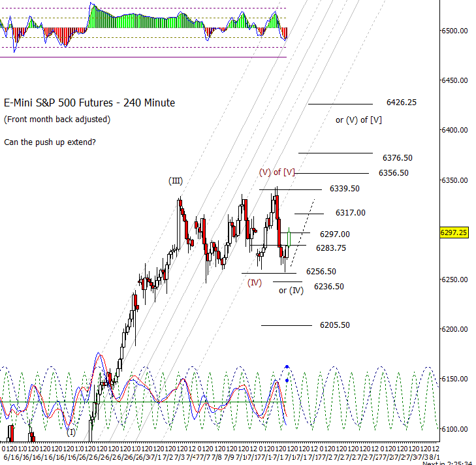The image size is (476, 465).
Task: Click the '(I)' wave label at bottom
Action: click(x=71, y=432)
